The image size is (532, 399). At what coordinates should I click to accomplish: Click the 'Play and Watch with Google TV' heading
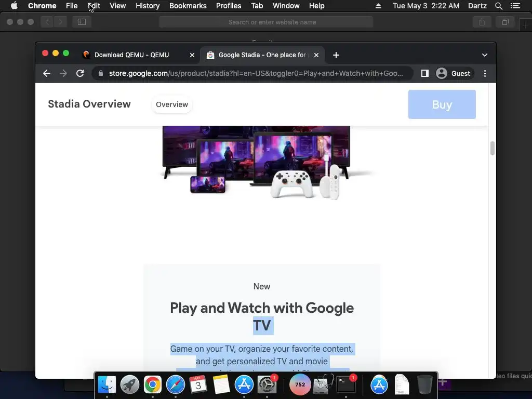point(262,316)
